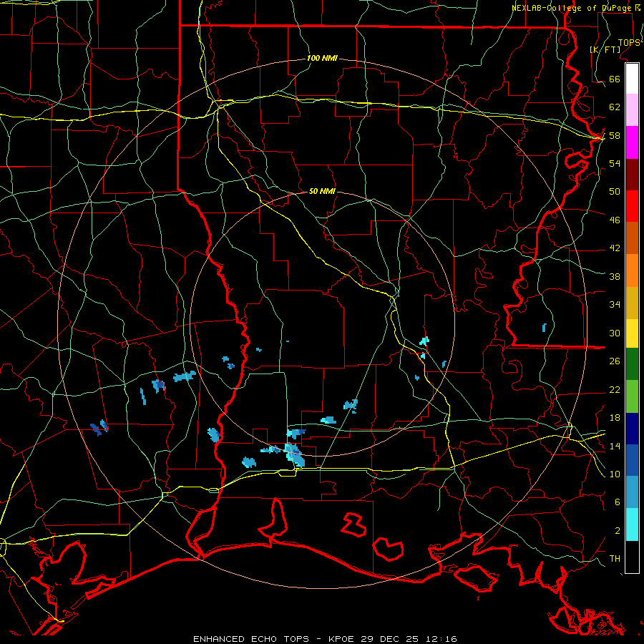This screenshot has width=644, height=644.
Task: Click the legend label TH
Action: click(x=615, y=558)
